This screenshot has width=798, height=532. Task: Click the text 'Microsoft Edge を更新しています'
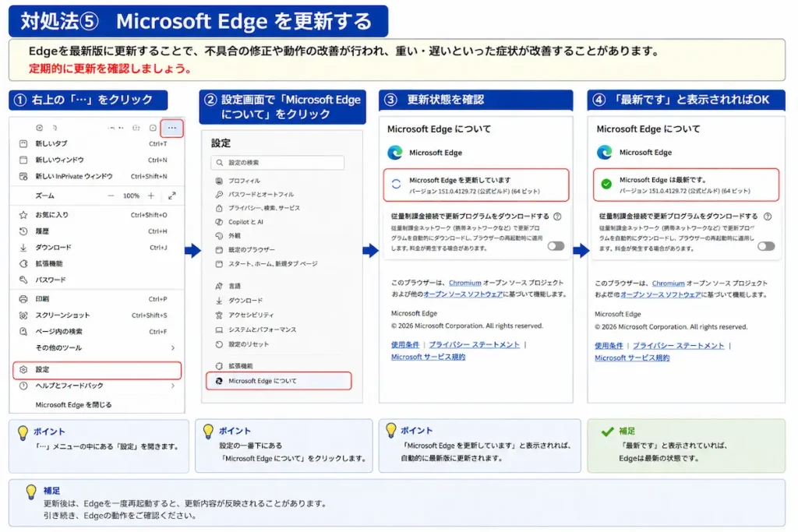click(x=460, y=180)
